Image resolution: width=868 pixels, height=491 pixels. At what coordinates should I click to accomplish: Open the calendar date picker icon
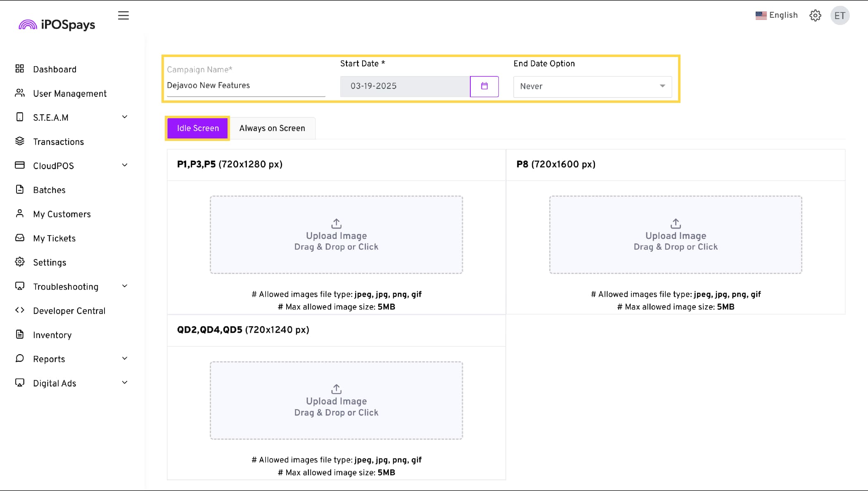click(484, 86)
